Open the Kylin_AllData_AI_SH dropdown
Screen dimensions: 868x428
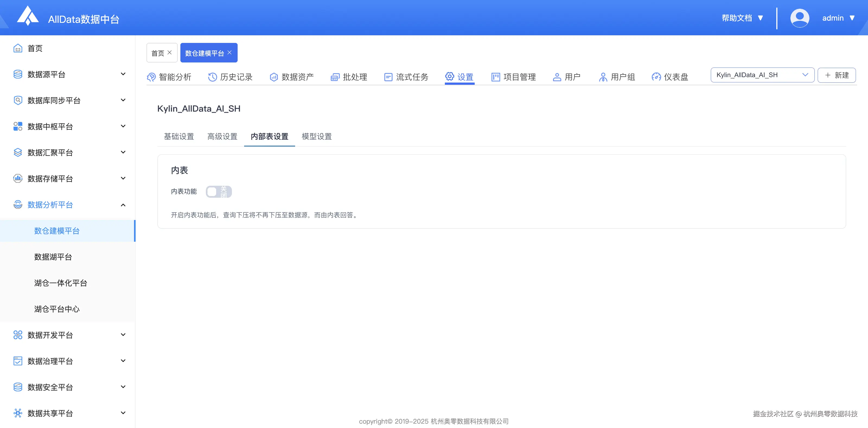pos(762,75)
